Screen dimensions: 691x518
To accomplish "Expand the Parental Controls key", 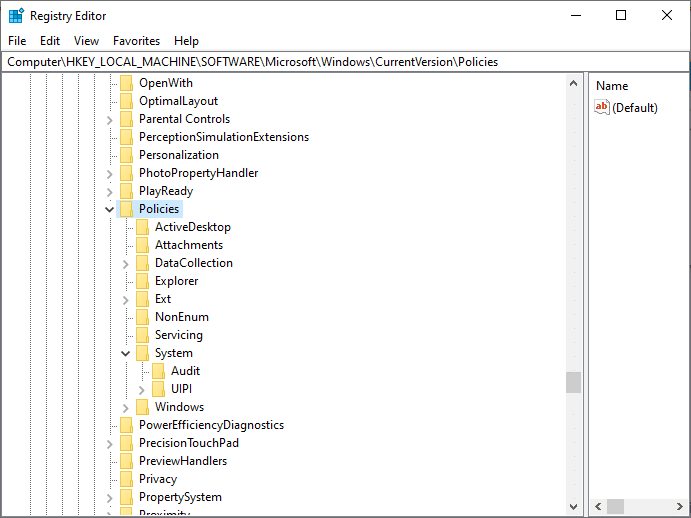I will click(x=110, y=120).
